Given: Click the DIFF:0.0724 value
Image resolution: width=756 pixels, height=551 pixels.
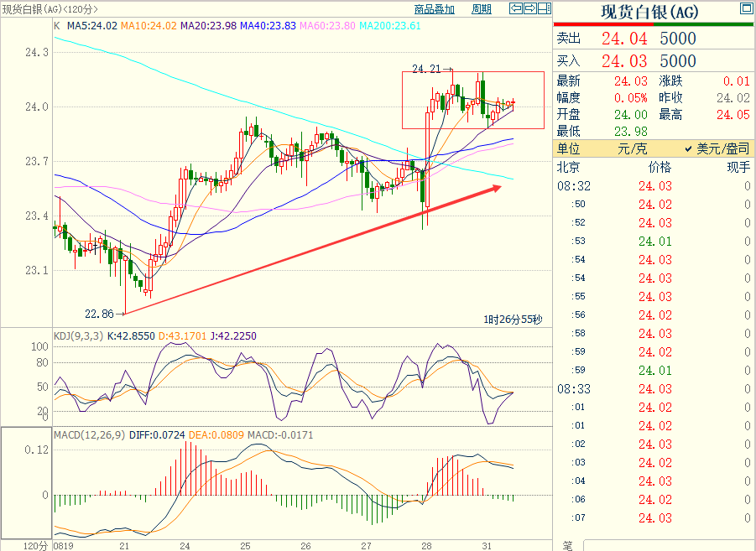Looking at the screenshot, I should (x=157, y=434).
